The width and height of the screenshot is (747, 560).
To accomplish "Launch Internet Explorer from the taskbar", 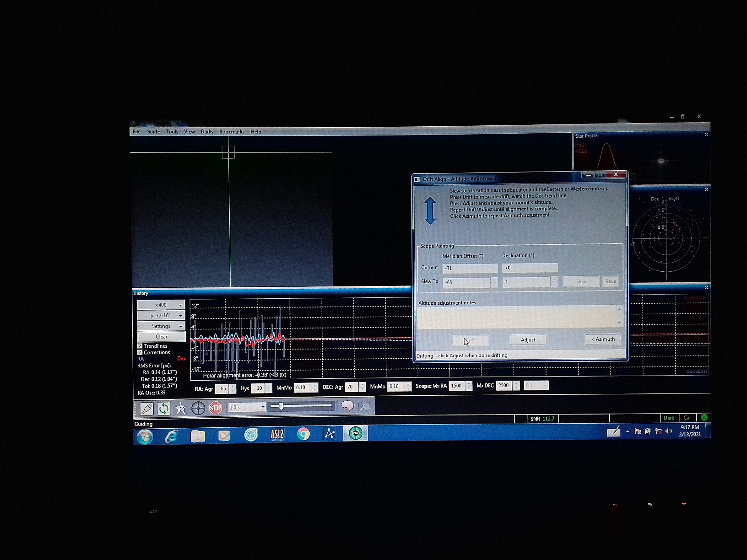I will pyautogui.click(x=171, y=436).
